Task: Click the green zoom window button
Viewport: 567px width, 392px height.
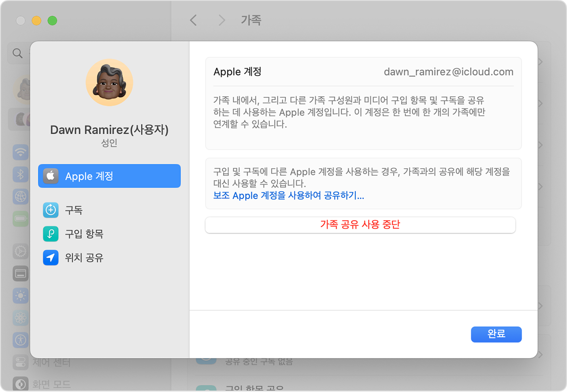Action: click(x=52, y=21)
